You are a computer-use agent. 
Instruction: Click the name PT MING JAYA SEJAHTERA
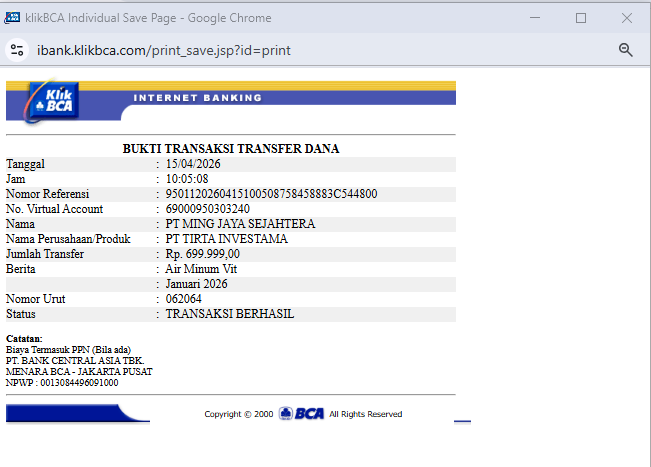point(240,224)
